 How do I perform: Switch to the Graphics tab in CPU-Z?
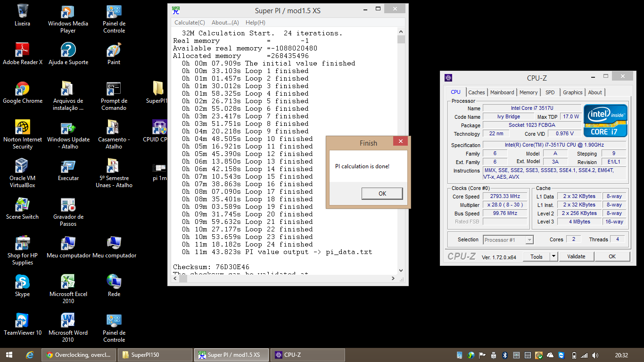coord(573,92)
